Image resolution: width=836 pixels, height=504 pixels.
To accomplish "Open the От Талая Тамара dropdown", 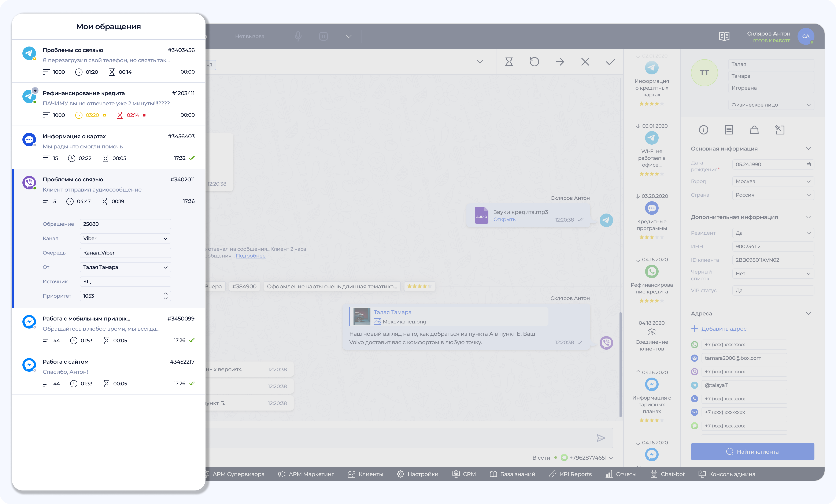I will point(125,267).
